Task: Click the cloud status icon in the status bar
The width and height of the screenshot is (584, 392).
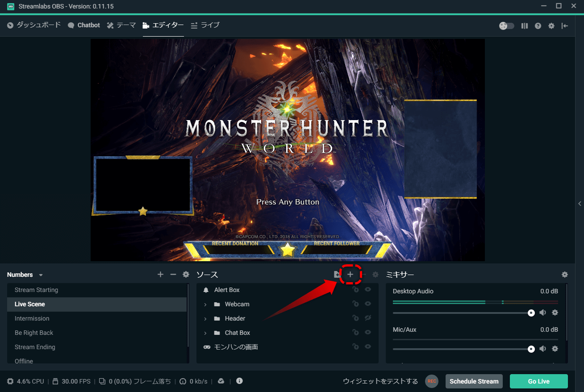Action: [221, 381]
